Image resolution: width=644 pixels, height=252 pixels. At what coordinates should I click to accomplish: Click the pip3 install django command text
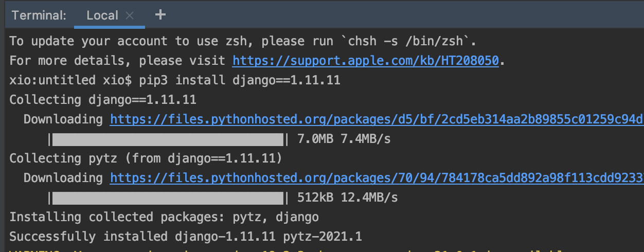tap(258, 80)
